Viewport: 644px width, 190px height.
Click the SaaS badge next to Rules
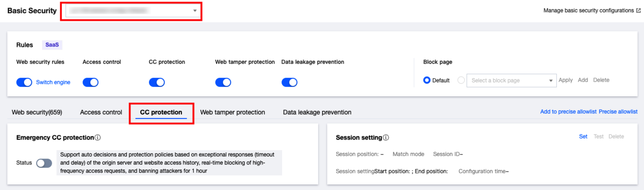point(52,45)
